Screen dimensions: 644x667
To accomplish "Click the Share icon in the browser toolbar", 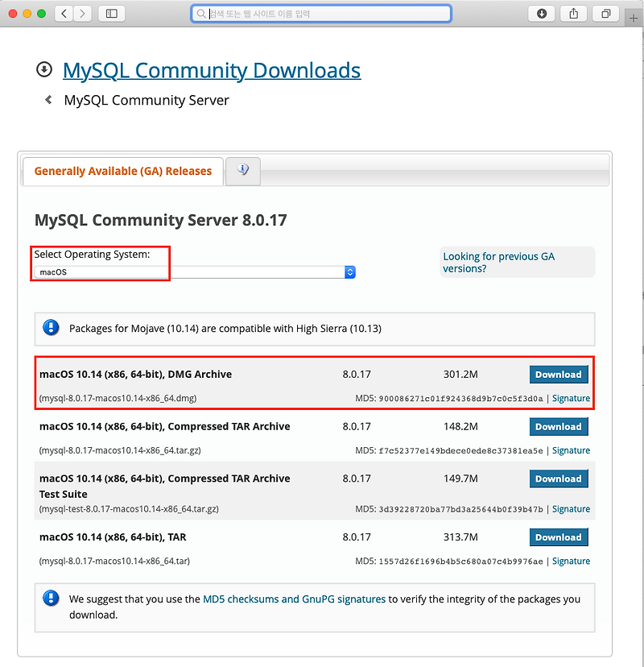I will coord(573,13).
